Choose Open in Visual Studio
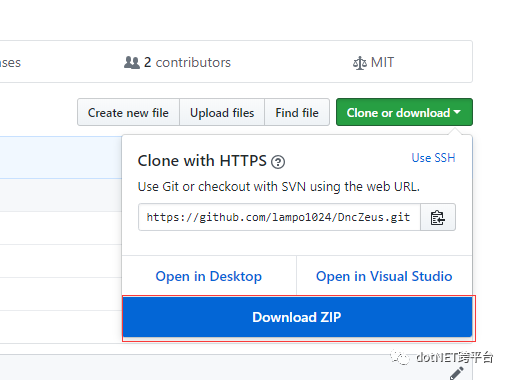 (x=384, y=276)
